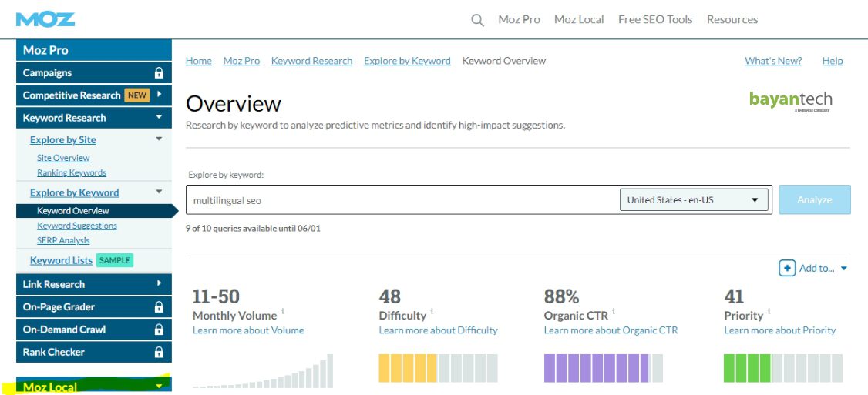Select Keyword Overview in the sidebar
Image resolution: width=868 pixels, height=395 pixels.
(x=94, y=211)
